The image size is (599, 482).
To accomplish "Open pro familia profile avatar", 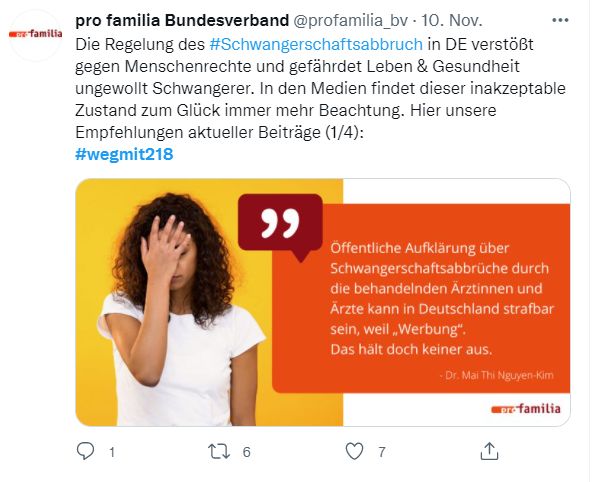I will coord(35,34).
